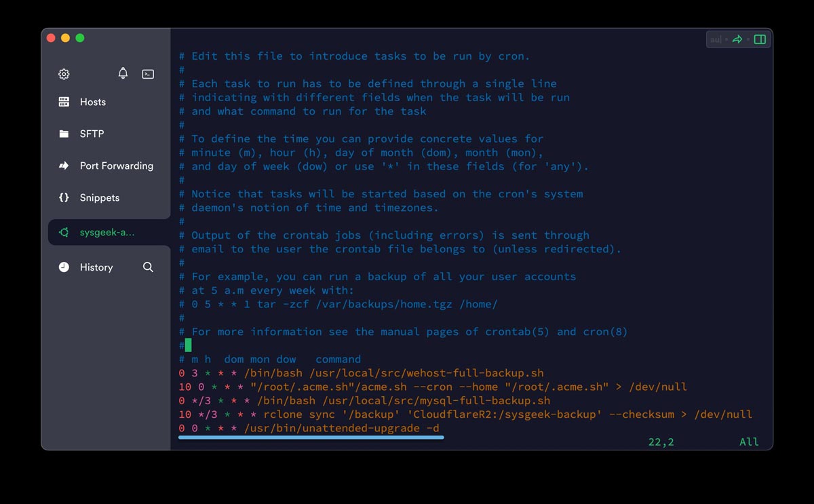Open History in sidebar
The image size is (814, 504).
tap(96, 267)
